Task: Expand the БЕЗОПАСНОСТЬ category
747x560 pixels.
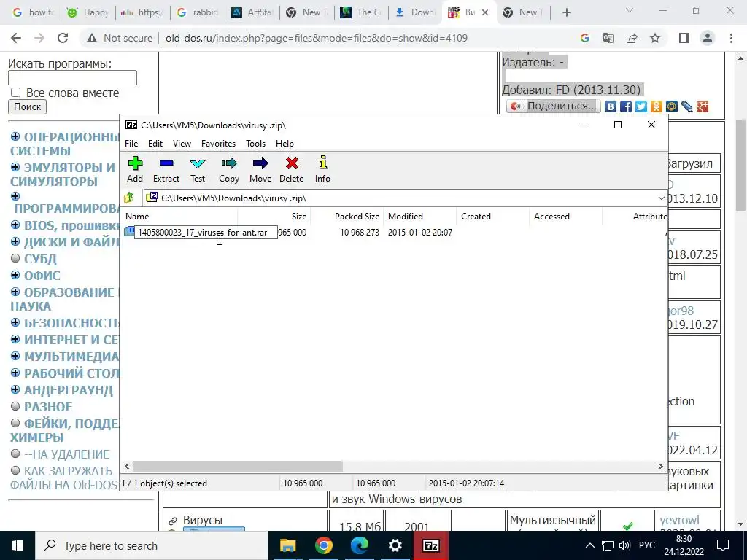Action: tap(15, 322)
